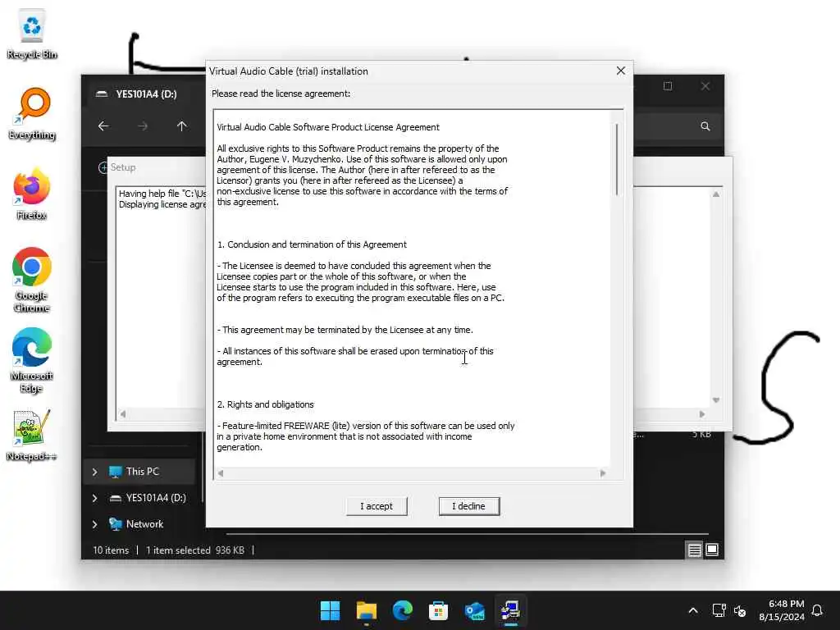Launch Google Chrome from the desktop
The width and height of the screenshot is (840, 630).
32,281
